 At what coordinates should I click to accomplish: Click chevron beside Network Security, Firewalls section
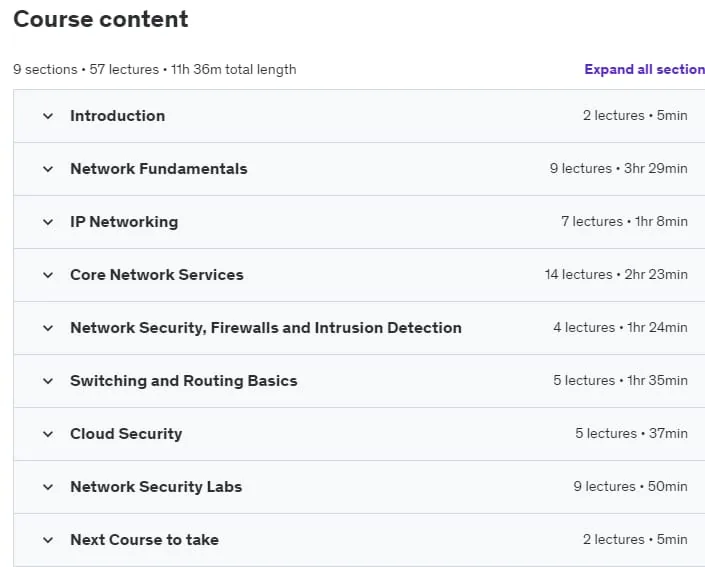point(48,328)
